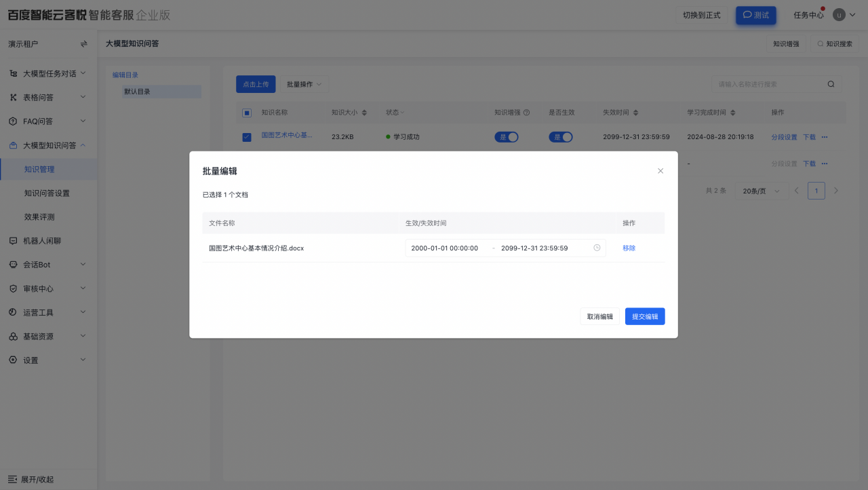Screen dimensions: 868x490
Task: Toggle the select-all header checkbox
Action: pyautogui.click(x=247, y=113)
